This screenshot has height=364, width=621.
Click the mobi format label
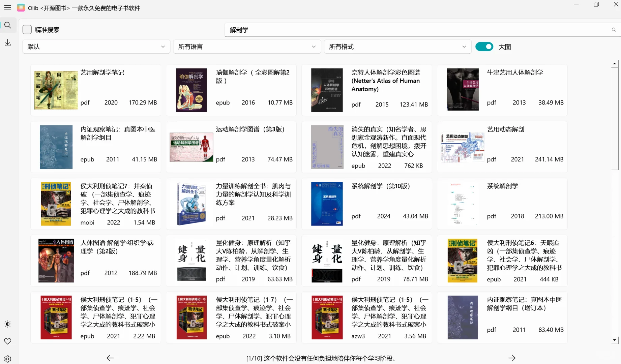(87, 222)
